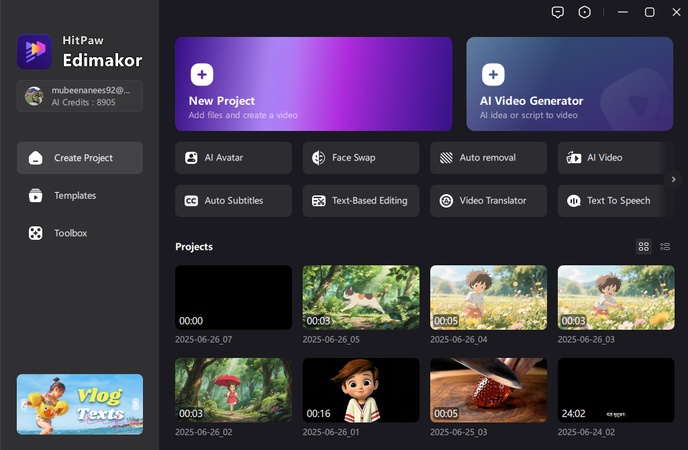The width and height of the screenshot is (688, 450).
Task: Click the Vlog Texts promo banner
Action: tap(80, 404)
